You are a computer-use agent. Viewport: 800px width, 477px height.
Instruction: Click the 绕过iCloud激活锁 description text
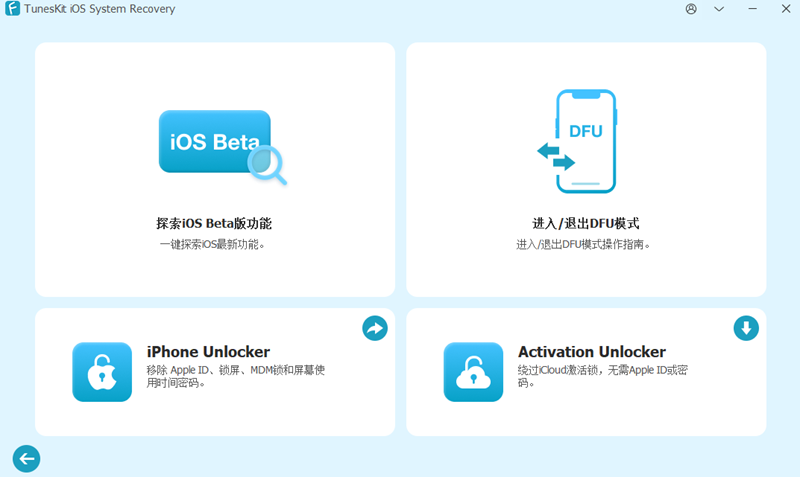(603, 376)
